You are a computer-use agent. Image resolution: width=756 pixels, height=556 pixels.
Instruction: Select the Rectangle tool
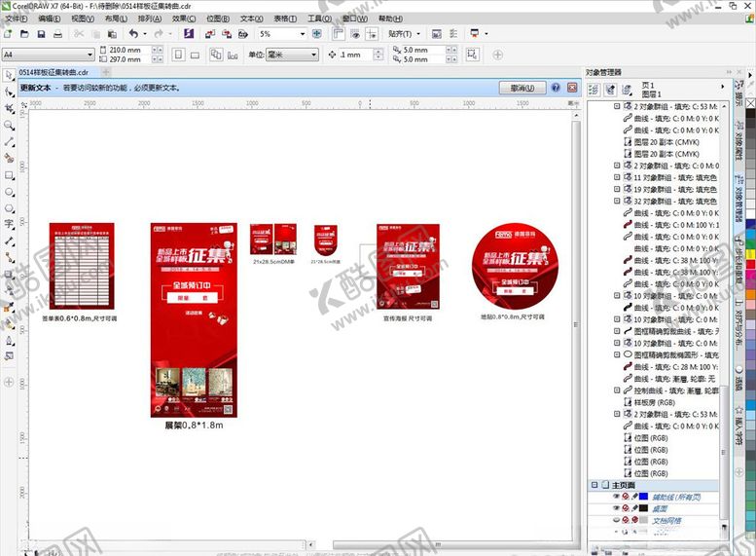pyautogui.click(x=9, y=175)
